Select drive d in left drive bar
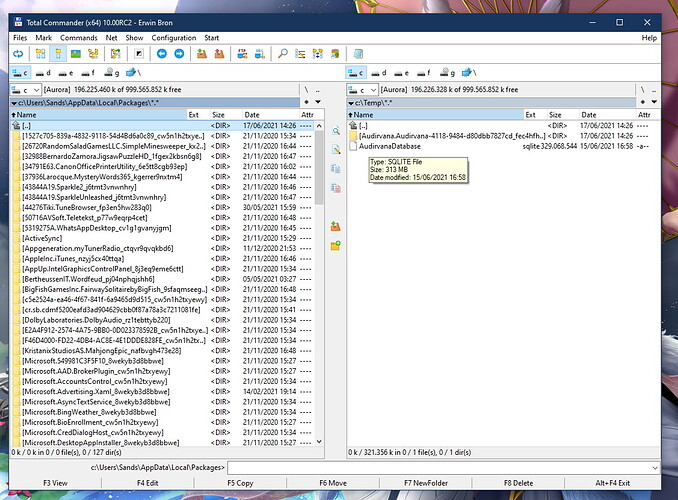Screen dimensions: 678x500 pyautogui.click(x=43, y=73)
